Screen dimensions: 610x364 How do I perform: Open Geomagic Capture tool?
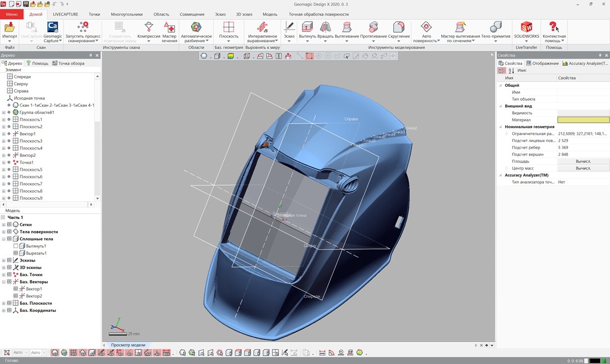pos(52,32)
